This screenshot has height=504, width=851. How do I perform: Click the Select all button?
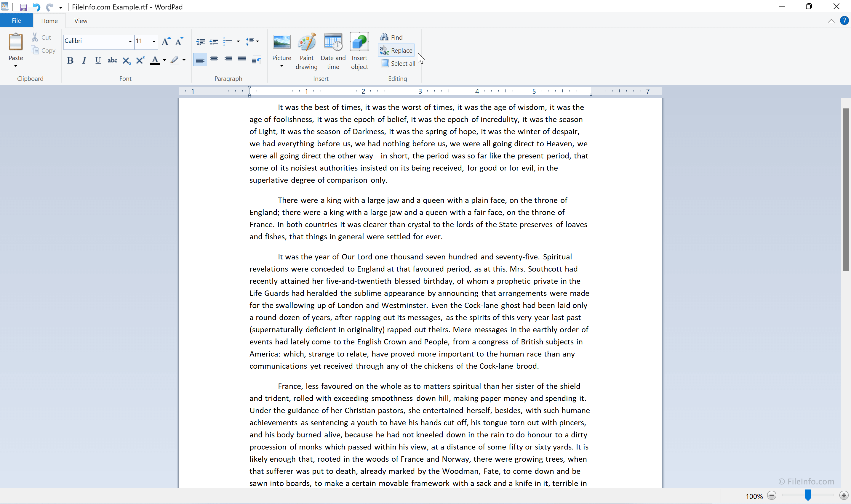(x=398, y=63)
